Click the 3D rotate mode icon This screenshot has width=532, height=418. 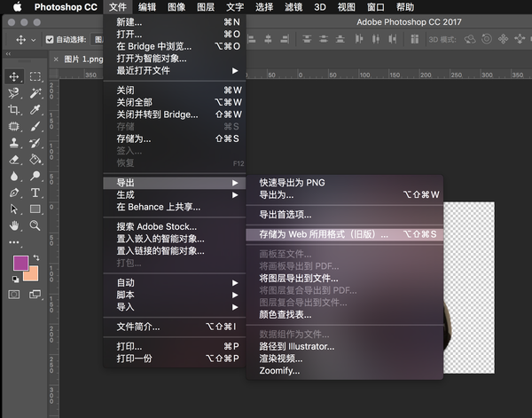(x=470, y=39)
